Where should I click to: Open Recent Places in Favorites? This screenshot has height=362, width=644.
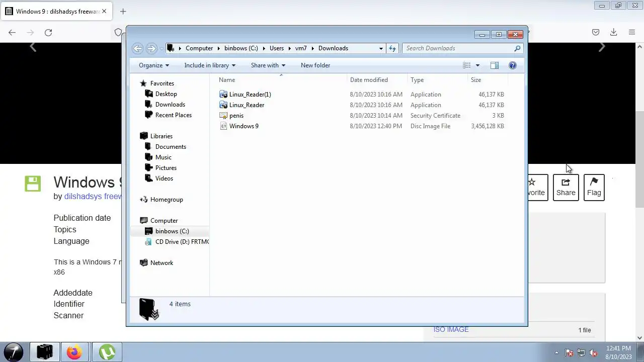[x=173, y=115]
